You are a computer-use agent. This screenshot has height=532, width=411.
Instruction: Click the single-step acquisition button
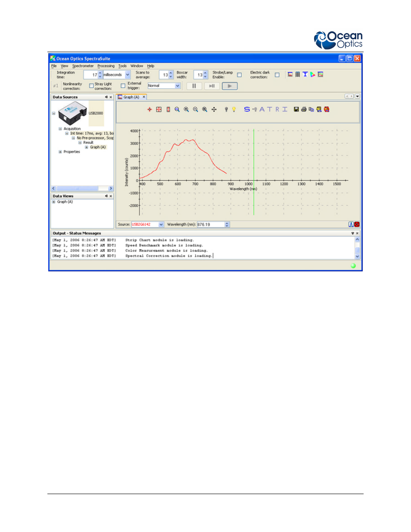click(212, 86)
